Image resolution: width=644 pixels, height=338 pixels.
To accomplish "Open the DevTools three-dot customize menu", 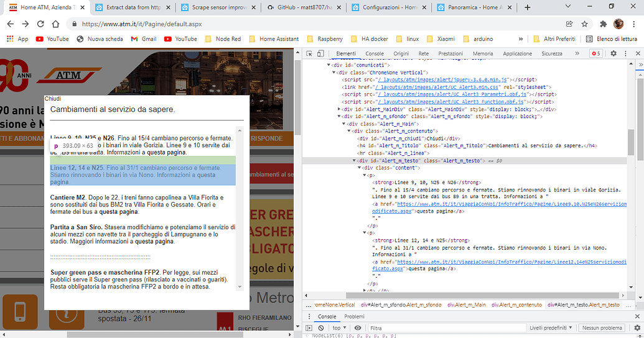I will [x=625, y=53].
